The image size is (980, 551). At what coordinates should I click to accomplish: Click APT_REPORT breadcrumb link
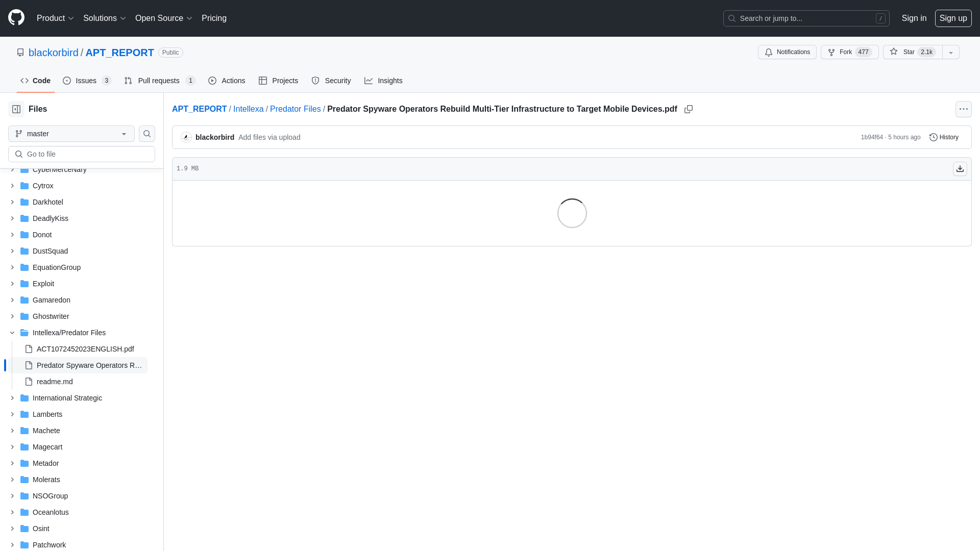199,108
